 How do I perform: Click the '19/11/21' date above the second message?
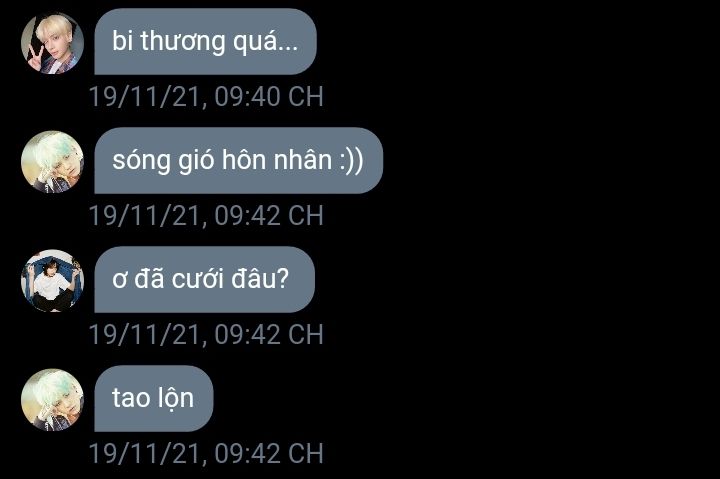145,96
